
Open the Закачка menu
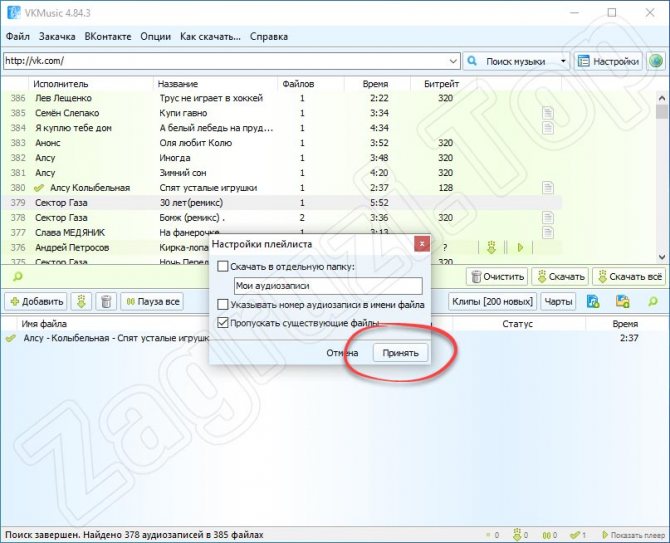(x=57, y=37)
